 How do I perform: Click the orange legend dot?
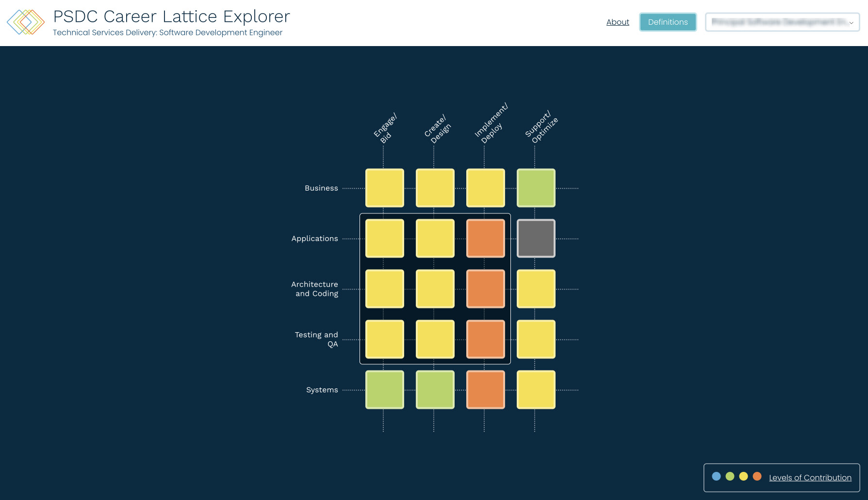pyautogui.click(x=757, y=477)
